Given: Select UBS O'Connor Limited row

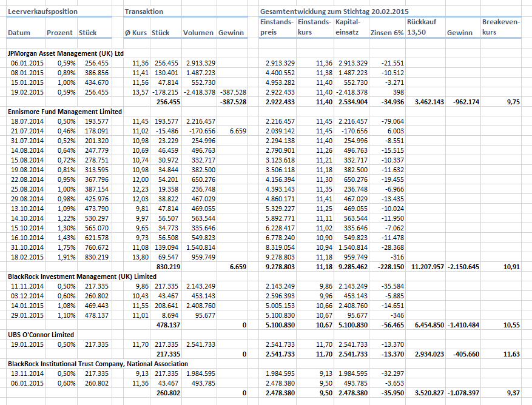Looking at the screenshot, I should (x=41, y=335).
